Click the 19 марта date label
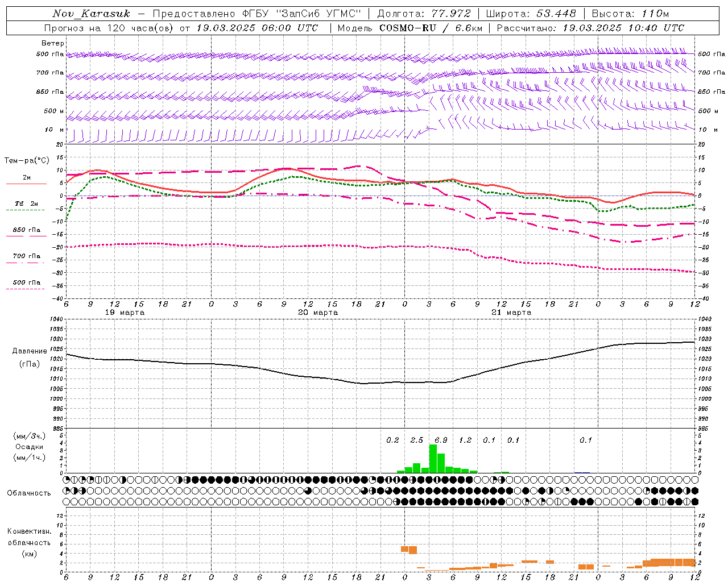The image size is (728, 582). [125, 313]
